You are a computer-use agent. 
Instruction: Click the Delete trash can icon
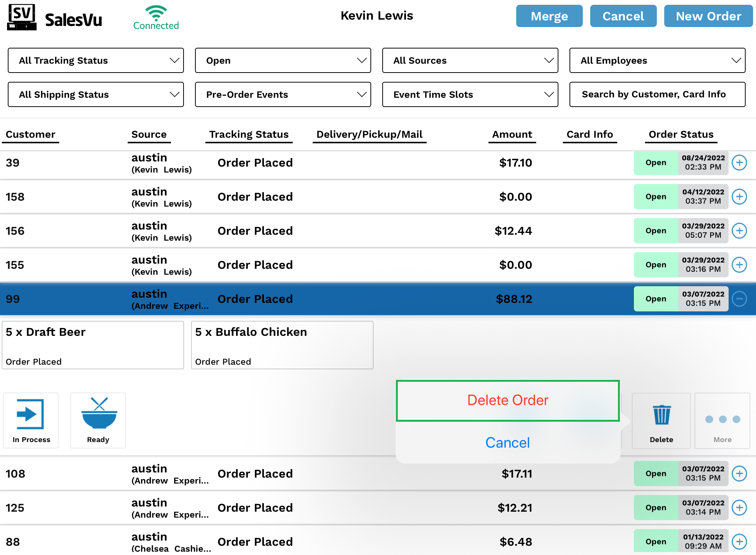pyautogui.click(x=661, y=415)
